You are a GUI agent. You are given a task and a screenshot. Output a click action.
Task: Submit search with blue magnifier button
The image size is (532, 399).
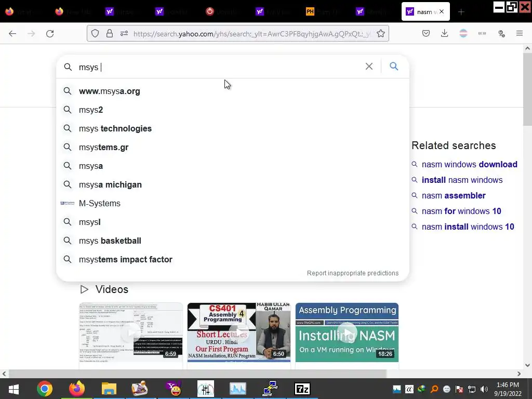(394, 66)
